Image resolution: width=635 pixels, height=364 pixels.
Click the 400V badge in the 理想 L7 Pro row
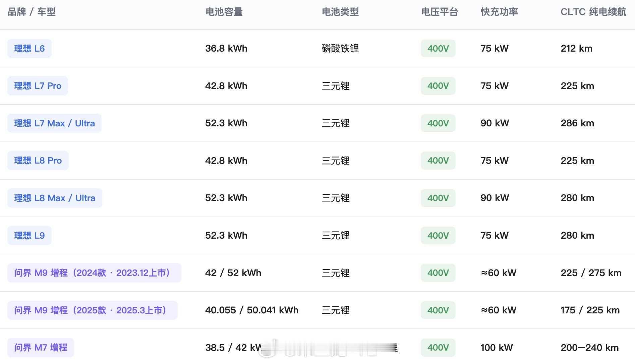438,86
